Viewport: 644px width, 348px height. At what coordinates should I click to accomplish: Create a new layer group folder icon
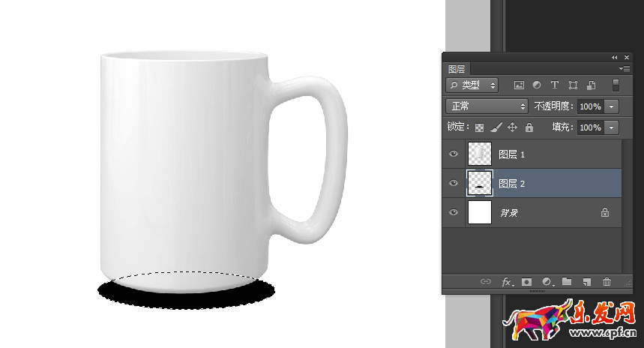coord(567,282)
